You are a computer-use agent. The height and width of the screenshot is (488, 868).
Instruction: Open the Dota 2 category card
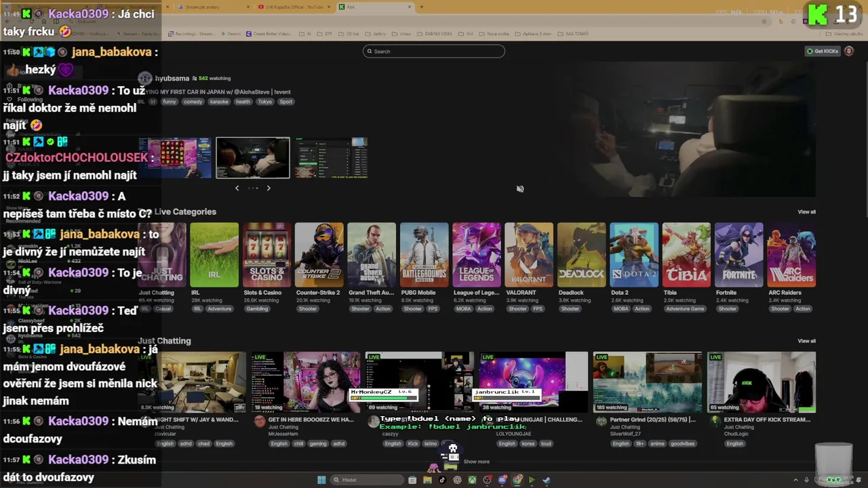634,255
